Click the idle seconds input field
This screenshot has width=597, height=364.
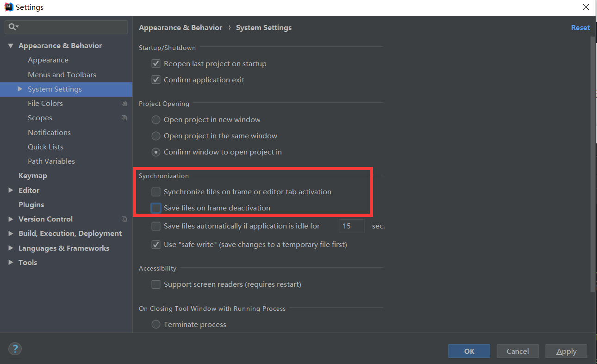point(351,226)
